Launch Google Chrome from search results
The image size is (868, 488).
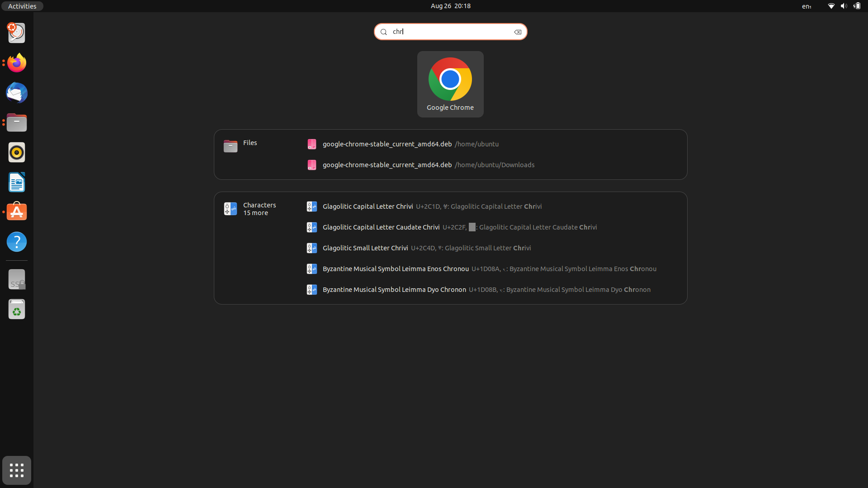(450, 84)
